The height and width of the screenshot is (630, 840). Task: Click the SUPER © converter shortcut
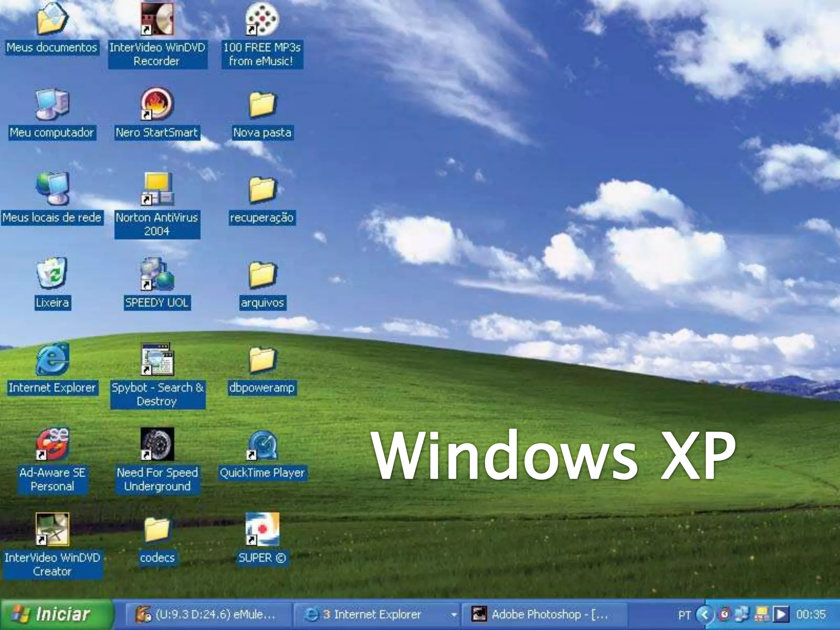click(262, 530)
